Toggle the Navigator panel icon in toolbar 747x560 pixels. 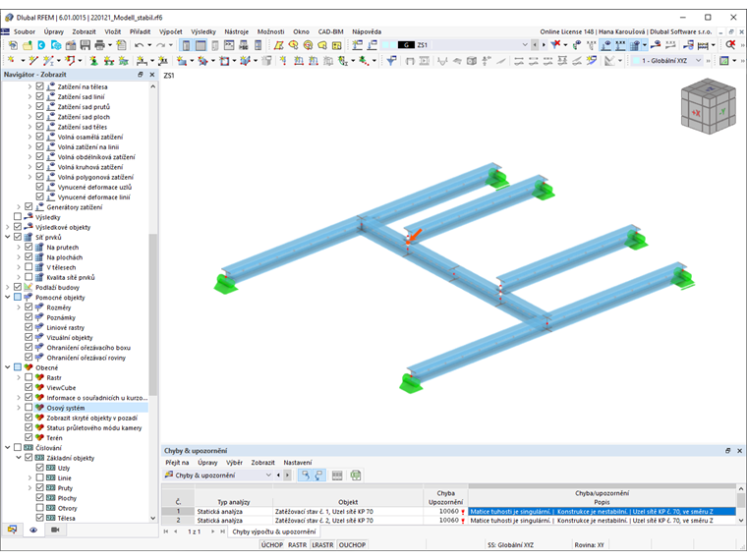(187, 45)
